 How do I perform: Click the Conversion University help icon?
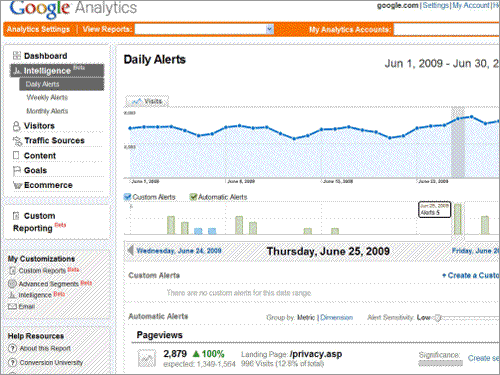[12, 362]
